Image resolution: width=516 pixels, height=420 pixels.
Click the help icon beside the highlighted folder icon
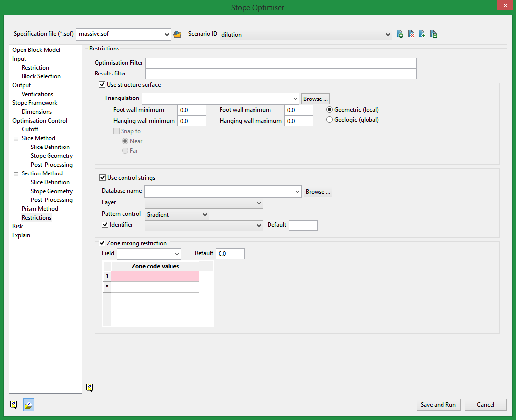(x=14, y=405)
